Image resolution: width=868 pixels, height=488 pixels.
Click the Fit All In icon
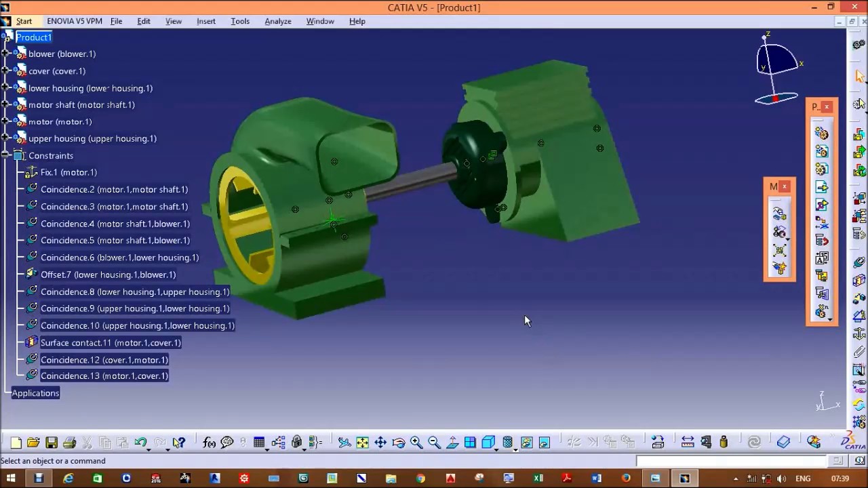[x=363, y=443]
